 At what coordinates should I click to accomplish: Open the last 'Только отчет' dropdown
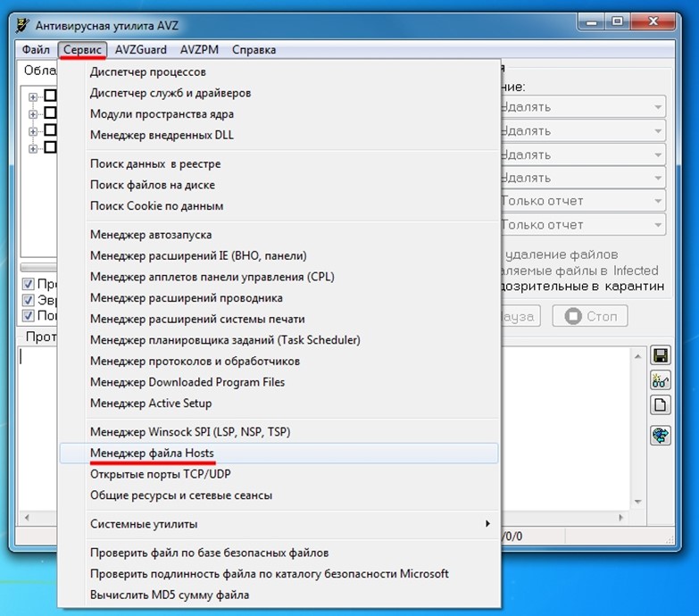pyautogui.click(x=581, y=225)
